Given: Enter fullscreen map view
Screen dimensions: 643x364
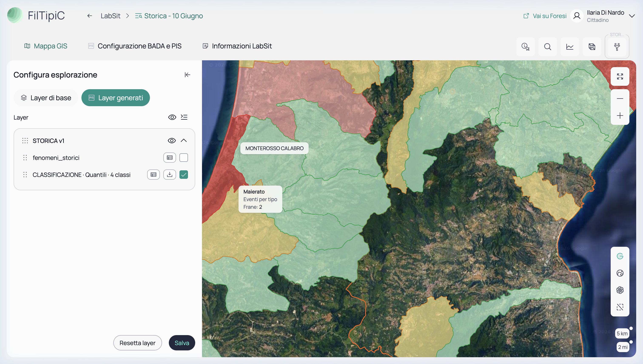Looking at the screenshot, I should click(x=620, y=76).
